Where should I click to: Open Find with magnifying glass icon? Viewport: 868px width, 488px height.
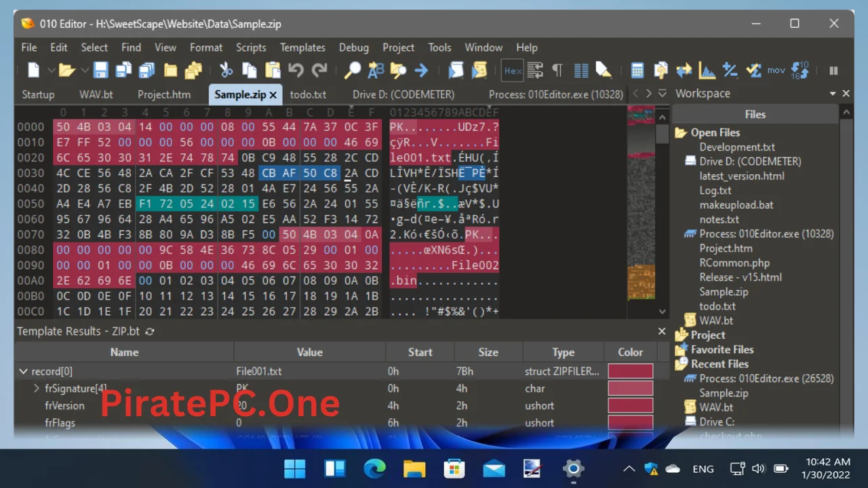point(353,70)
